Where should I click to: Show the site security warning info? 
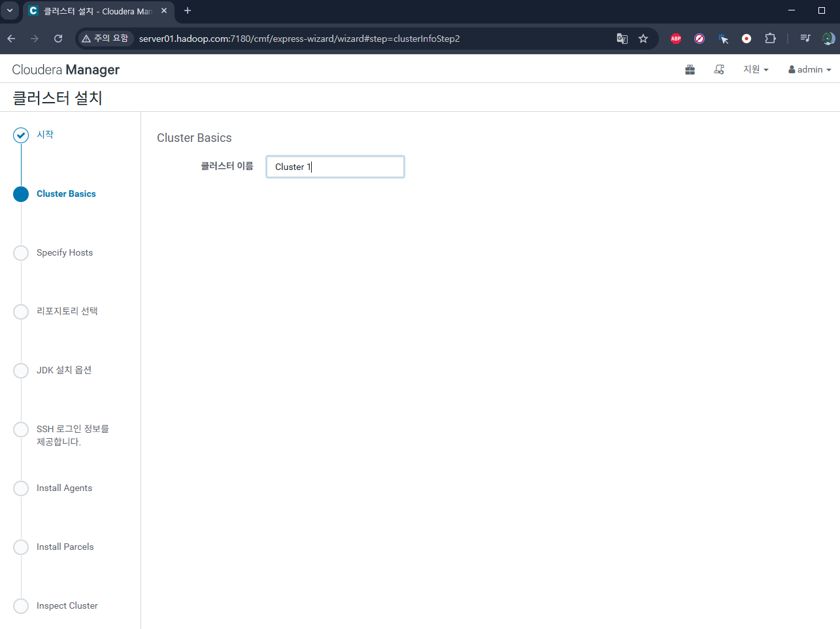click(x=105, y=39)
